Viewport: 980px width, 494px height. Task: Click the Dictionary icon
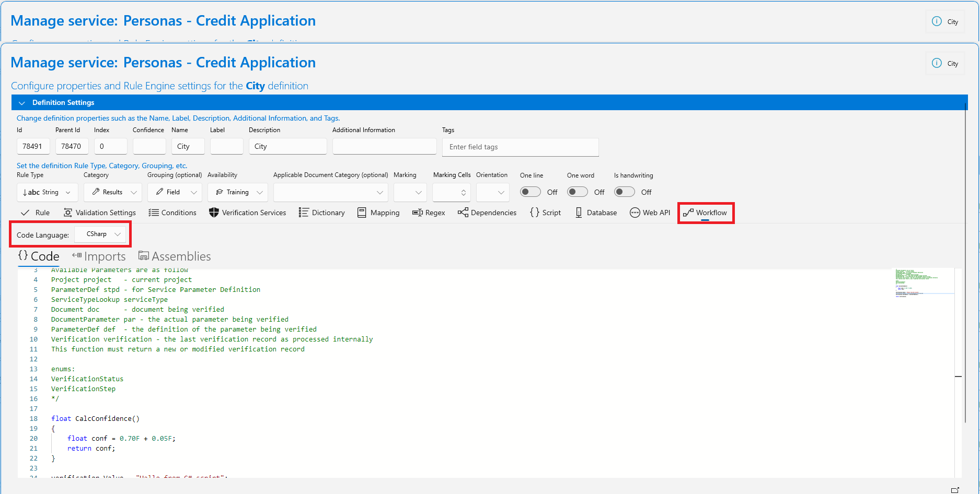click(304, 213)
